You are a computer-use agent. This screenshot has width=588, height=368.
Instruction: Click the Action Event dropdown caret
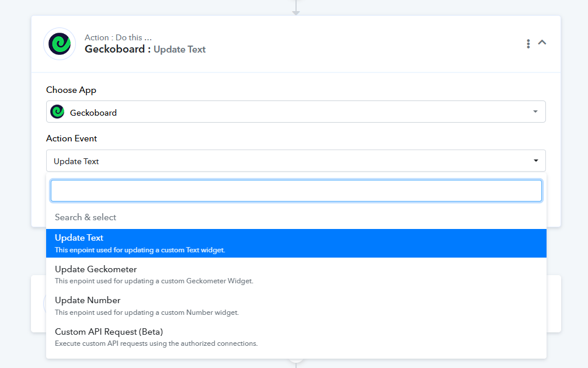click(536, 161)
